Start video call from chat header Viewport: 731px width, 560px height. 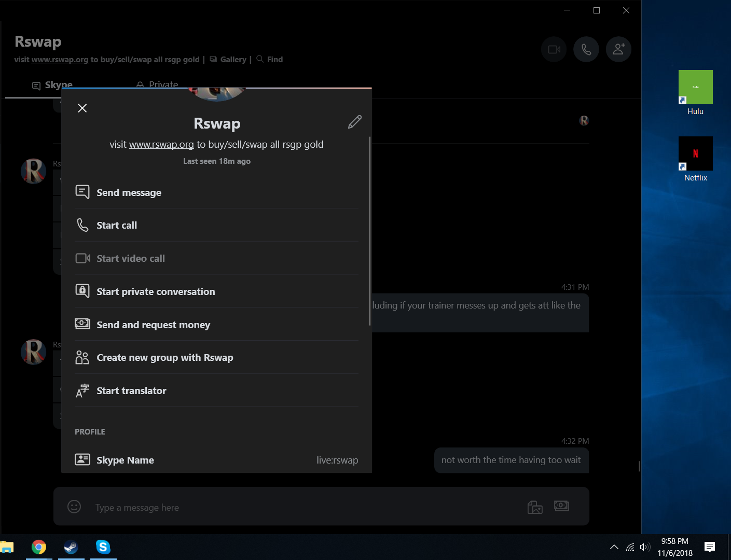tap(554, 49)
